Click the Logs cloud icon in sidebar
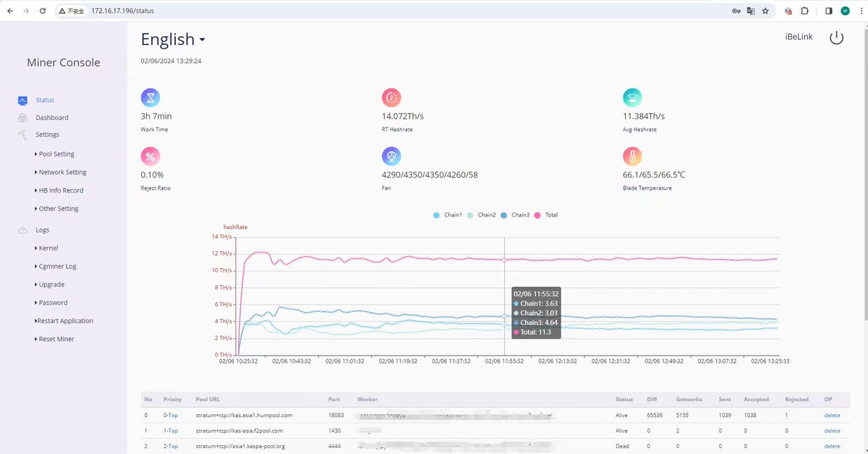 pyautogui.click(x=22, y=230)
